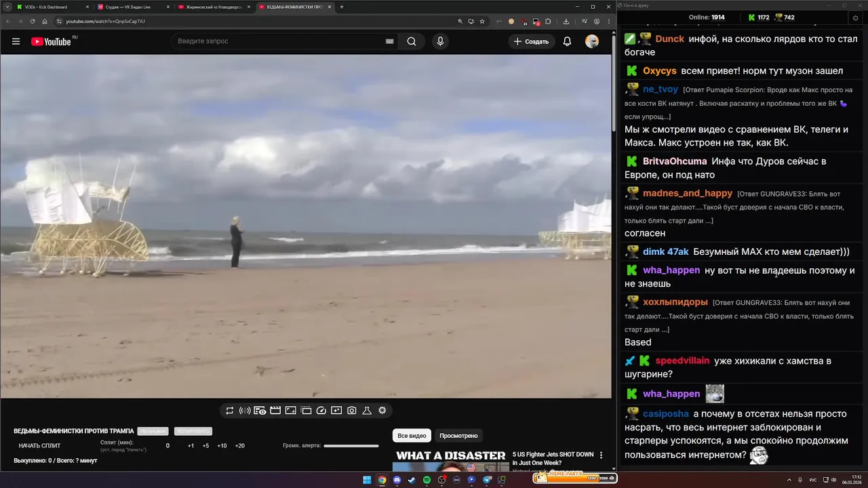This screenshot has height=488, width=868.
Task: Open the on-screen keyboard in search box
Action: (389, 41)
